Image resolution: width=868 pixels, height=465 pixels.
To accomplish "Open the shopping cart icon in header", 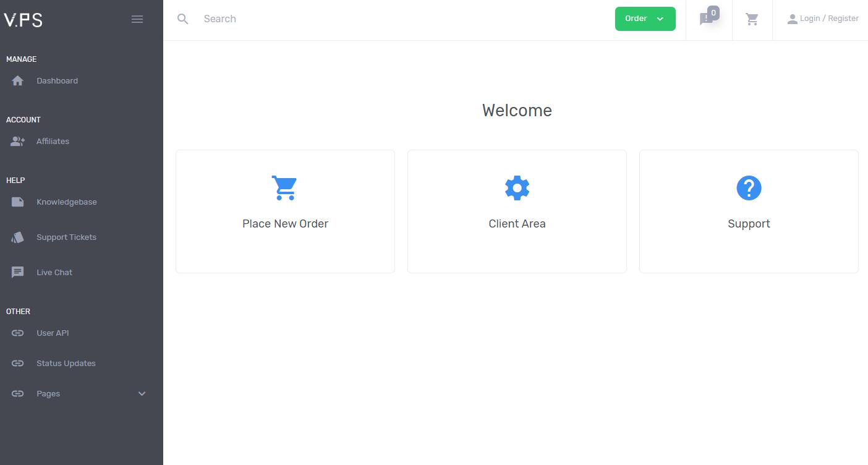I will tap(752, 19).
